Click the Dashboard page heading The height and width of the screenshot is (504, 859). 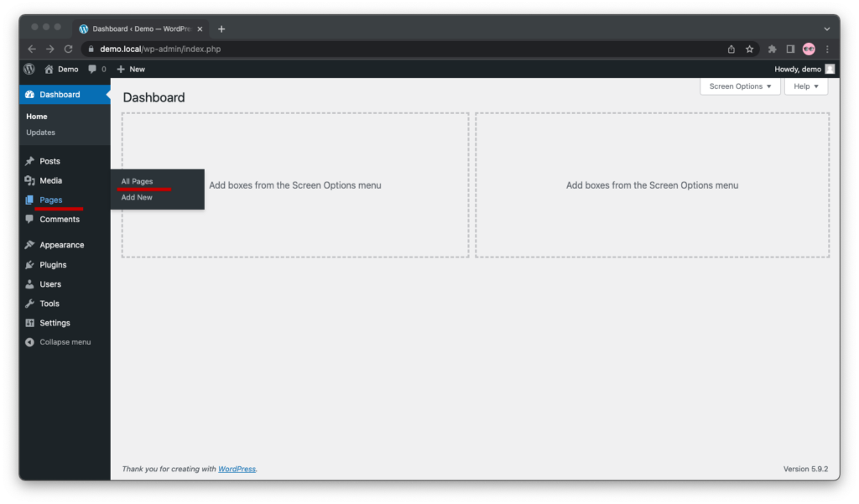[x=154, y=97]
